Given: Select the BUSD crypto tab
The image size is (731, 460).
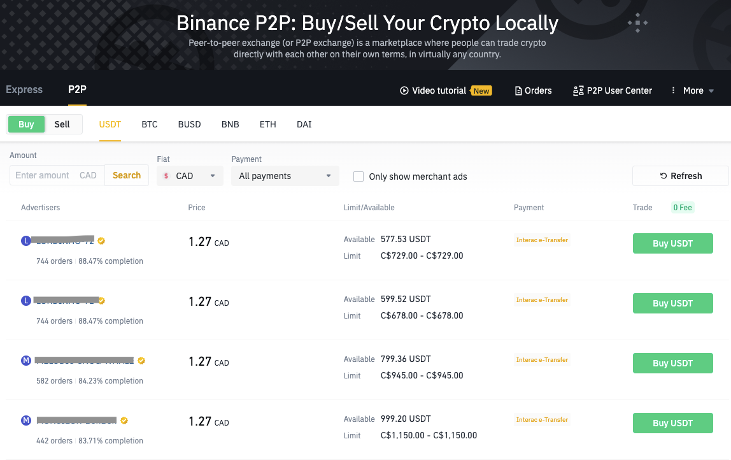Looking at the screenshot, I should pos(189,124).
